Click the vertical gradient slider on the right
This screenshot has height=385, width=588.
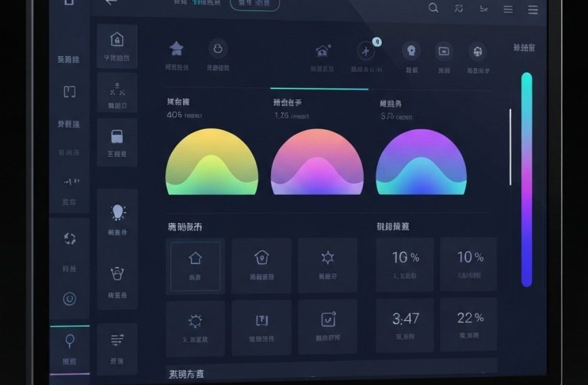tap(526, 179)
